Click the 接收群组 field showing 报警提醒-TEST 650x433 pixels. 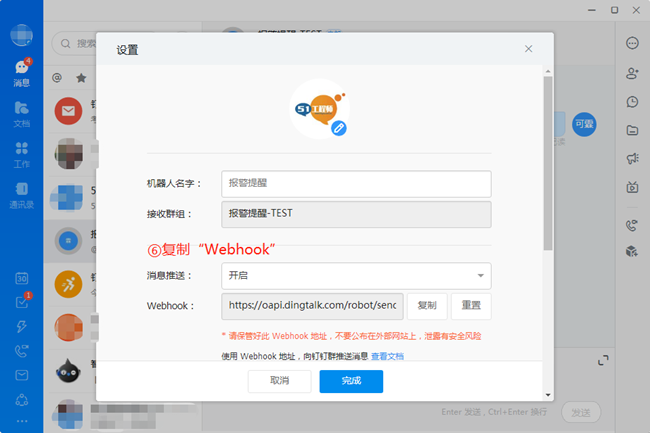pyautogui.click(x=357, y=214)
